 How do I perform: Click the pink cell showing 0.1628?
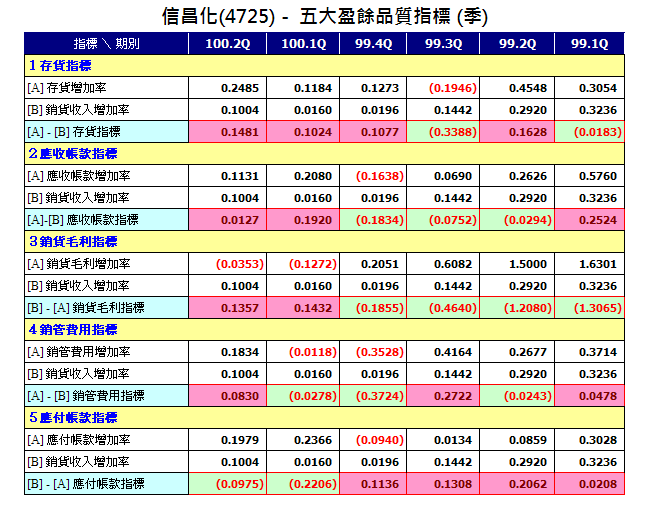517,132
